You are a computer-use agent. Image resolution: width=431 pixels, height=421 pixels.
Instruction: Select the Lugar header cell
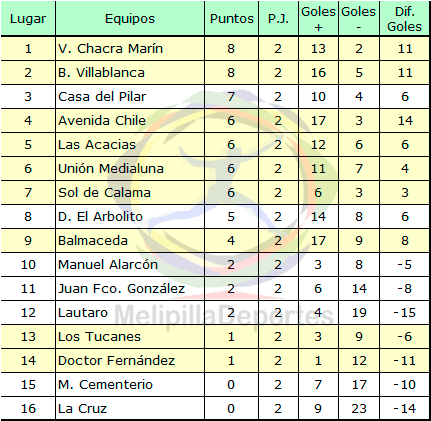click(28, 19)
